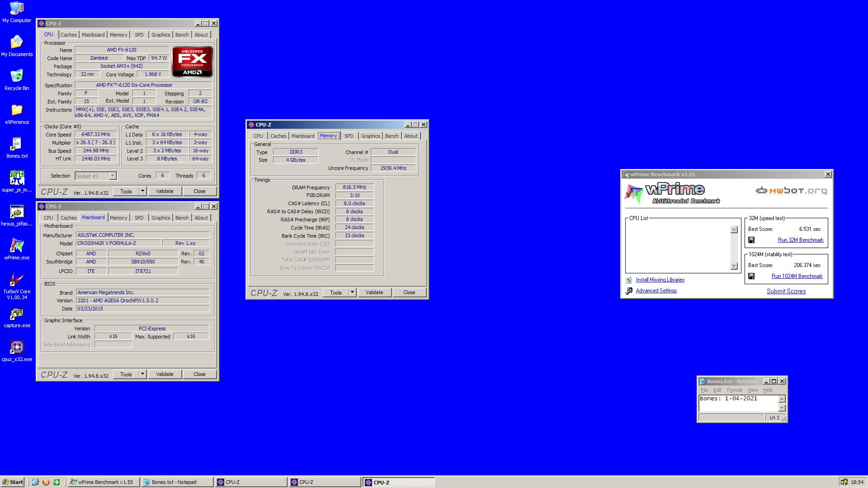
Task: Open Tools dropdown arrow in Memory CPU-Z window
Action: point(352,292)
